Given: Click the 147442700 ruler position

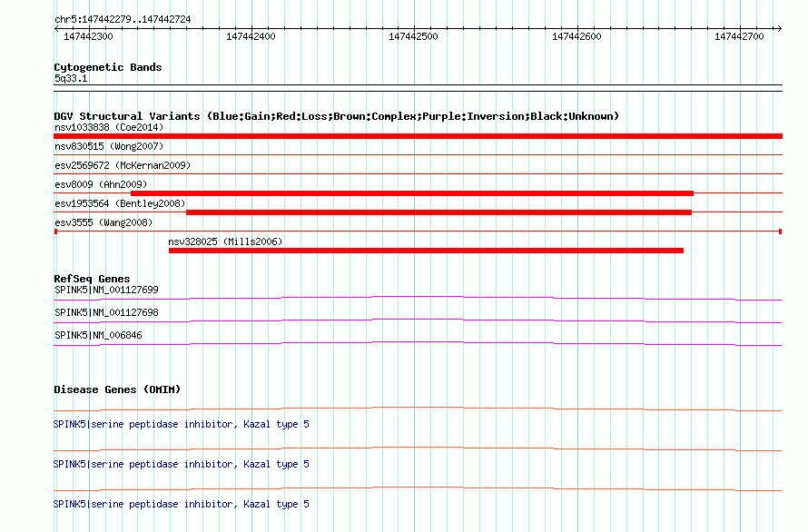Looking at the screenshot, I should tap(739, 36).
